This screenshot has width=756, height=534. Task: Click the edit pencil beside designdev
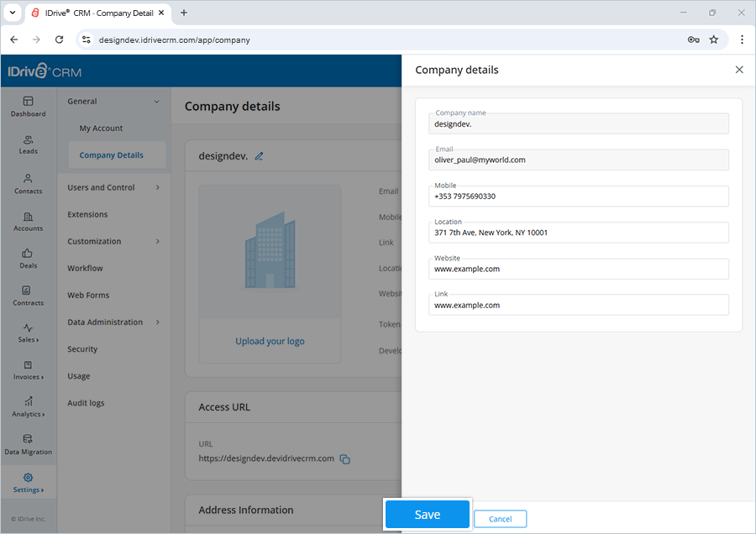(259, 155)
